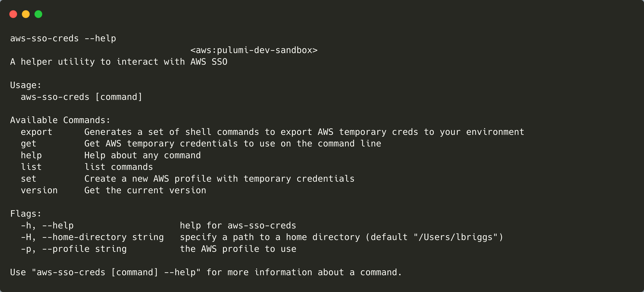The height and width of the screenshot is (292, 644).
Task: Click the 'aws-sso-creds --help' command text
Action: point(63,38)
